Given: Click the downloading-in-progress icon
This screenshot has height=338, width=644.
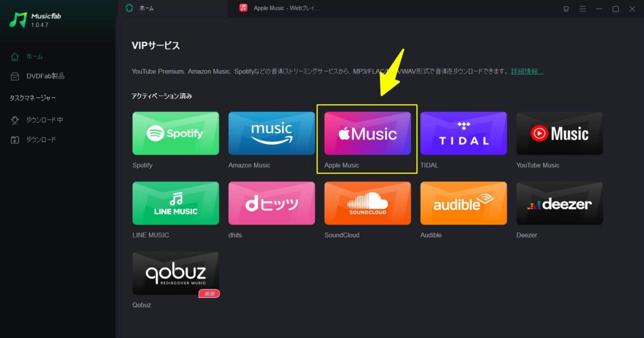Looking at the screenshot, I should 15,120.
